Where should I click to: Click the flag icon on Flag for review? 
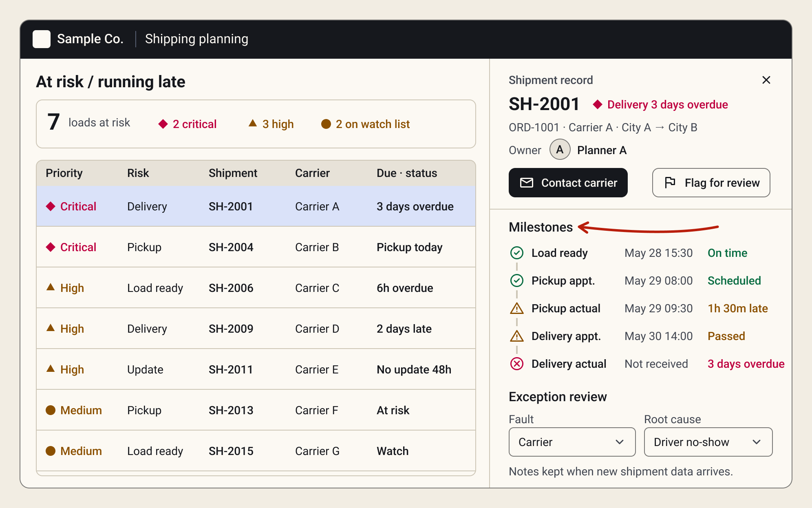click(x=670, y=183)
